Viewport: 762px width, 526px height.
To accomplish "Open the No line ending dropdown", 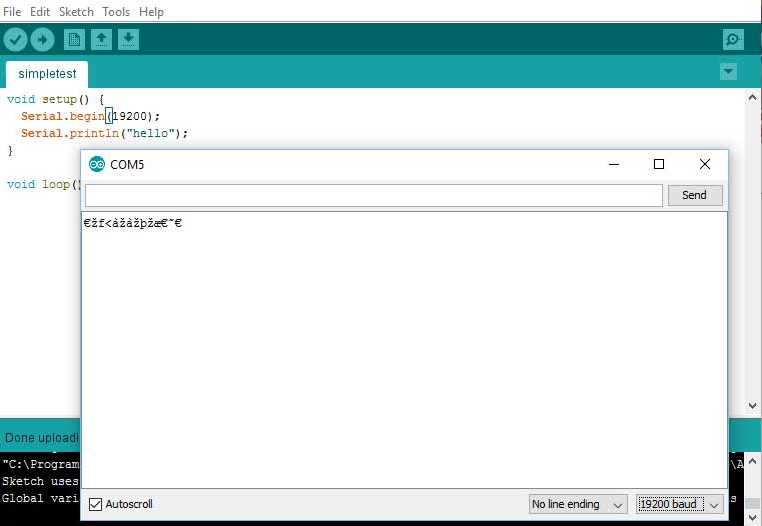I will [578, 504].
